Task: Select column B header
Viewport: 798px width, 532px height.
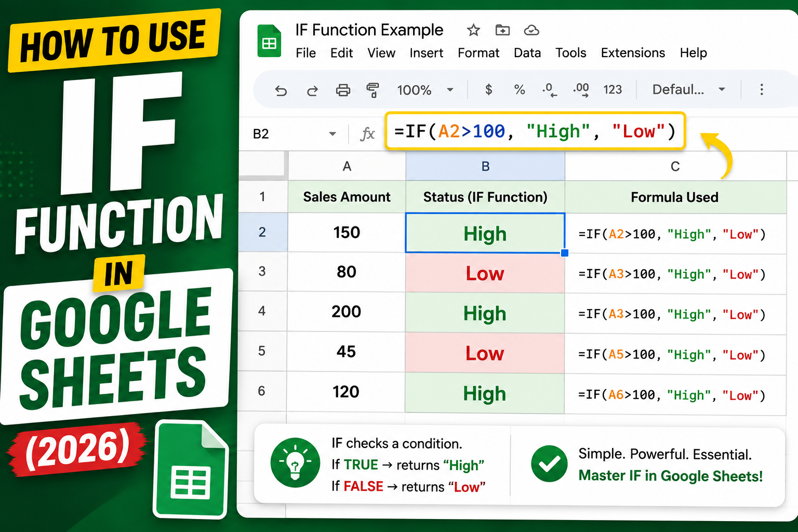Action: click(x=485, y=166)
